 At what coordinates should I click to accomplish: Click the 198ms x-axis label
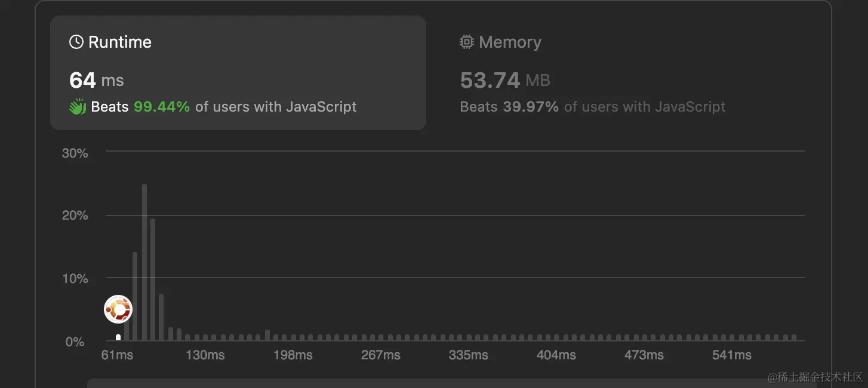293,355
